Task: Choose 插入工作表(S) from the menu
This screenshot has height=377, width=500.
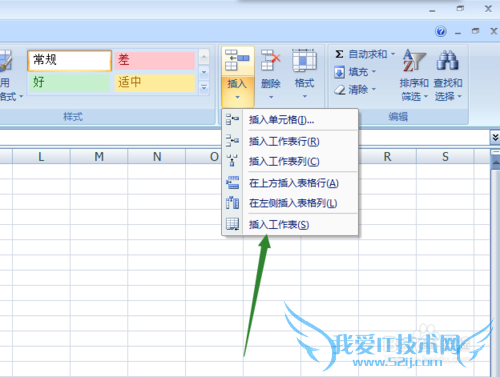Action: pyautogui.click(x=290, y=225)
